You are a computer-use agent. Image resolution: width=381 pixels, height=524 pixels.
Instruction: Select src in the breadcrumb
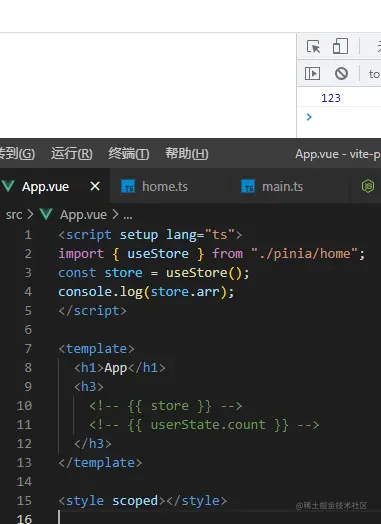pyautogui.click(x=14, y=215)
